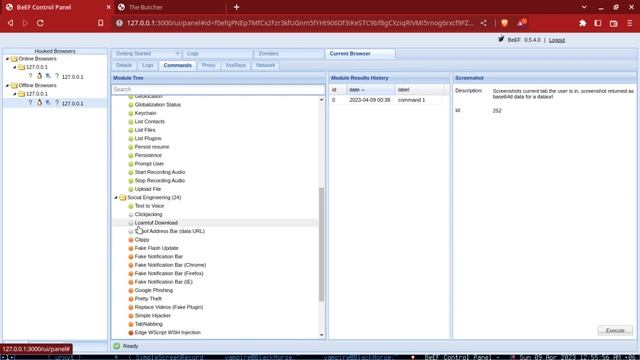The image size is (640, 360).
Task: Select the Lcamtuf Download module
Action: [156, 223]
